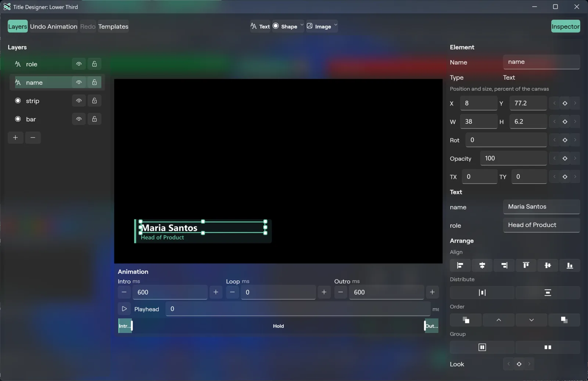Ungroup the selected elements
The image size is (588, 381).
548,347
